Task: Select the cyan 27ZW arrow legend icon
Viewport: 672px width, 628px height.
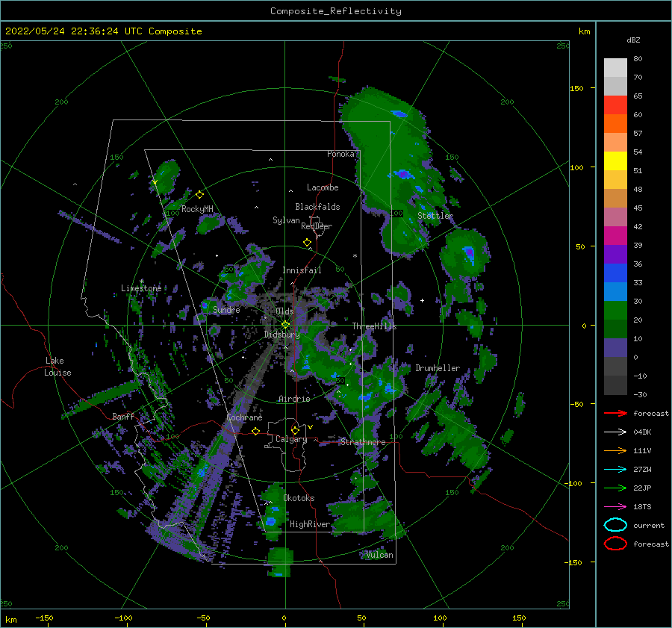Action: (615, 470)
